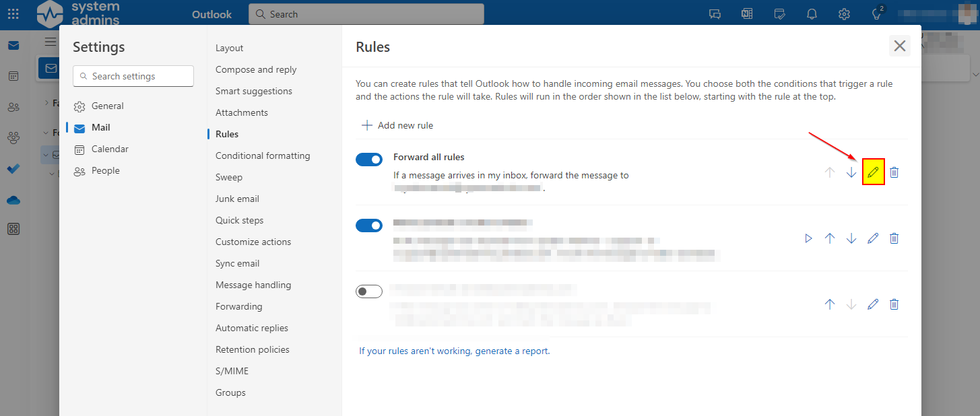This screenshot has width=980, height=416.
Task: Delete the Forward all rules rule
Action: (x=894, y=172)
